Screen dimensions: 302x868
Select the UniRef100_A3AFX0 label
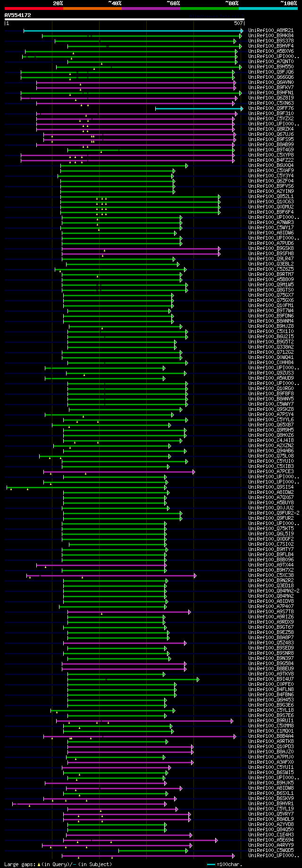pyautogui.click(x=271, y=762)
